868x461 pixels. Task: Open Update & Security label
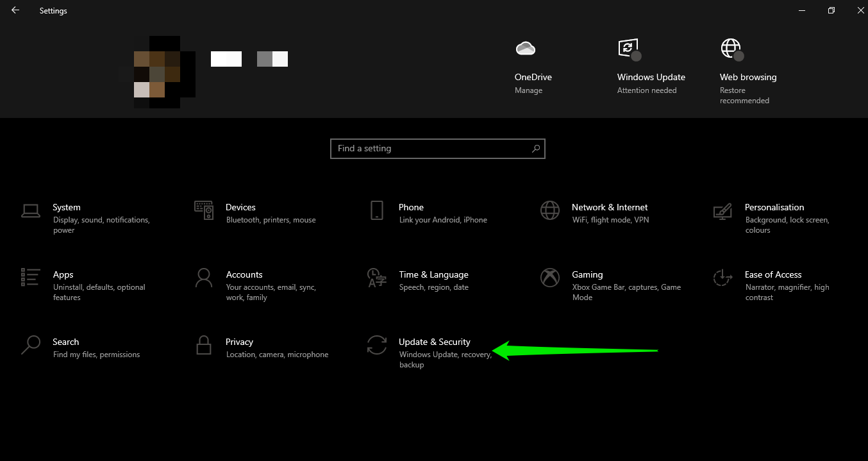[x=435, y=342]
